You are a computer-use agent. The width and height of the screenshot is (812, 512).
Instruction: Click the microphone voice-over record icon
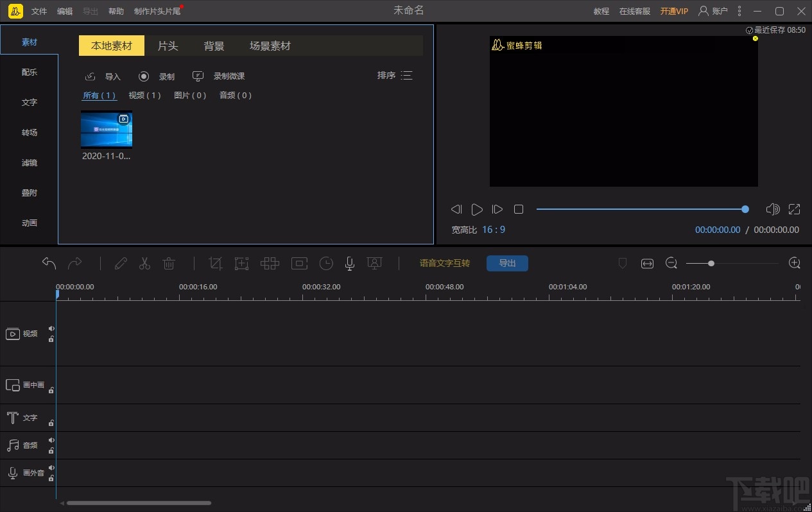[x=350, y=263]
